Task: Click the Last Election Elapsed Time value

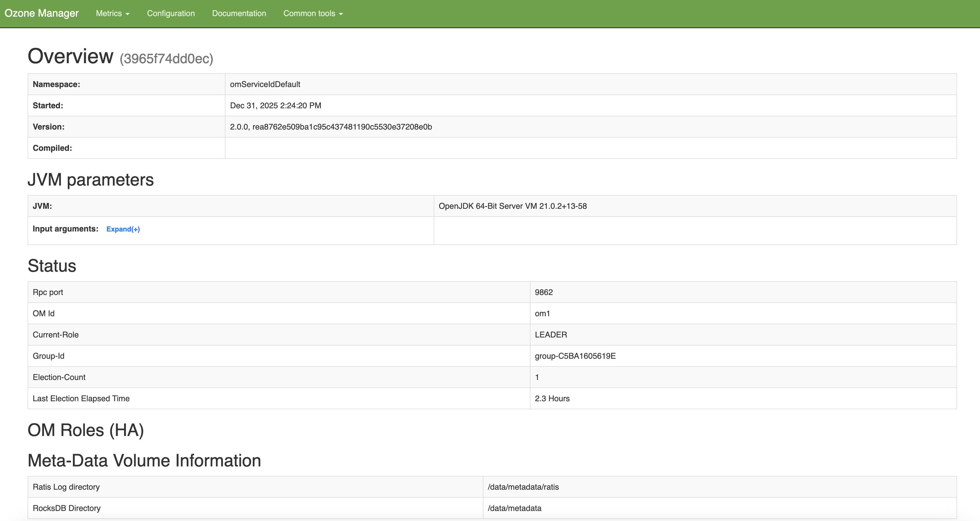Action: point(552,398)
